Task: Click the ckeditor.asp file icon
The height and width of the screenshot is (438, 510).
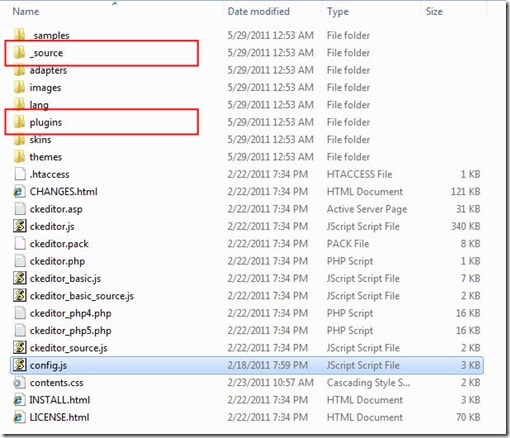Action: (20, 209)
